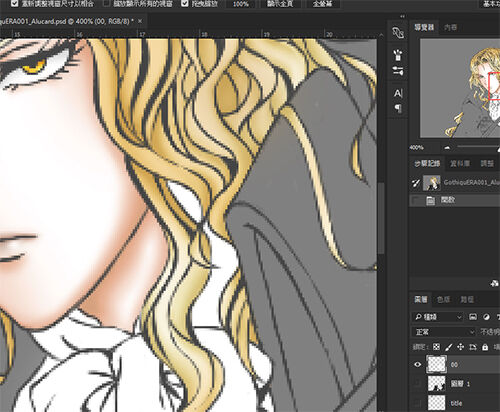The image size is (500, 412).
Task: Hide layer 00 with eye icon
Action: [x=418, y=364]
